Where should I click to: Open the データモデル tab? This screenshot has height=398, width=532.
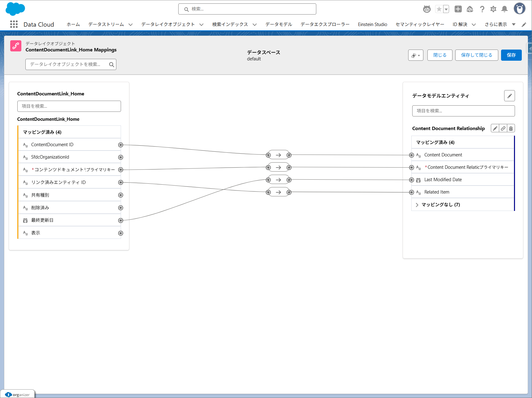pyautogui.click(x=279, y=24)
